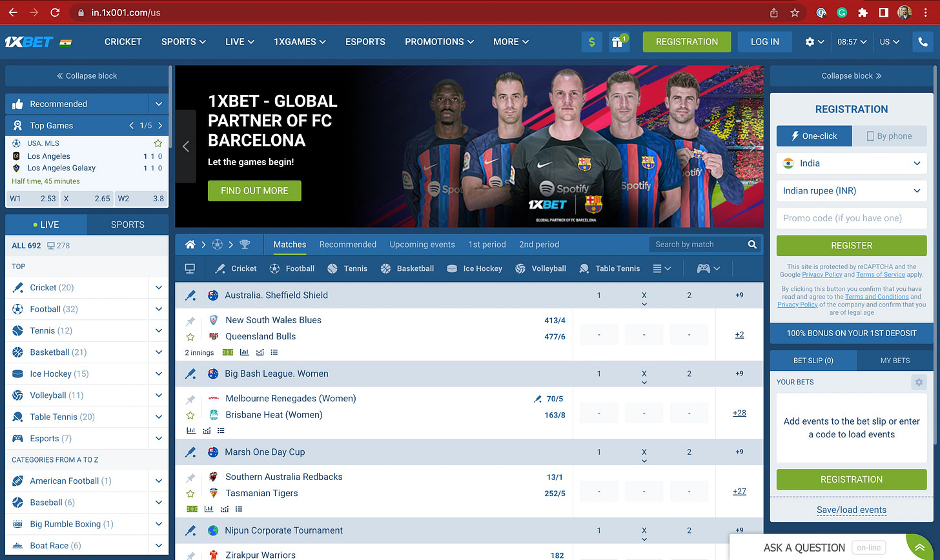
Task: Select Volleyball in the sports filter bar
Action: click(x=540, y=268)
